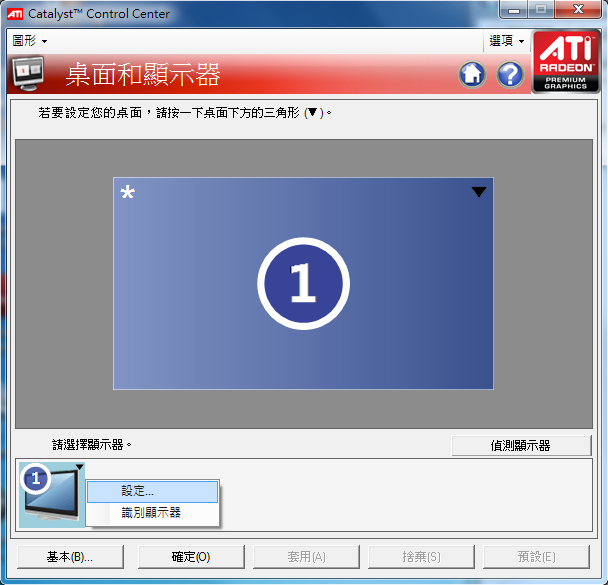Click the 基本(B)... button
The image size is (608, 585).
(x=70, y=557)
